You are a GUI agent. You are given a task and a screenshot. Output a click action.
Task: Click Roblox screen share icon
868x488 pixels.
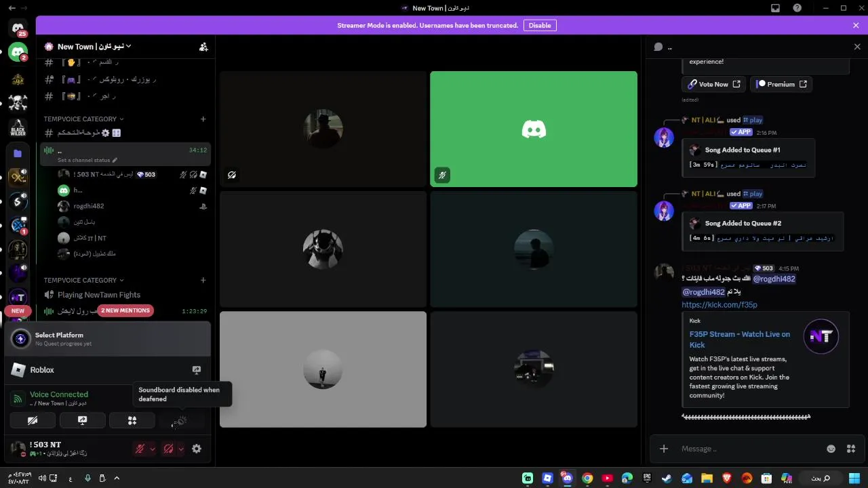pos(197,370)
